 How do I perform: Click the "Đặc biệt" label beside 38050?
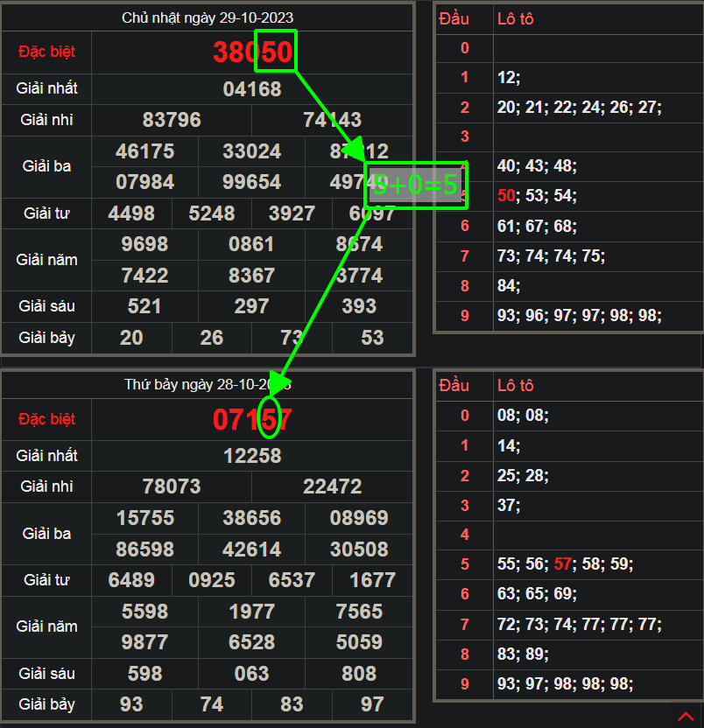[x=47, y=52]
